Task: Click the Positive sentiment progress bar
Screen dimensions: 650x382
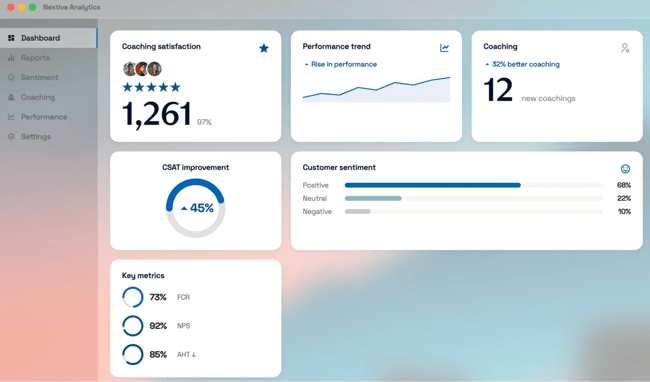Action: [474, 185]
